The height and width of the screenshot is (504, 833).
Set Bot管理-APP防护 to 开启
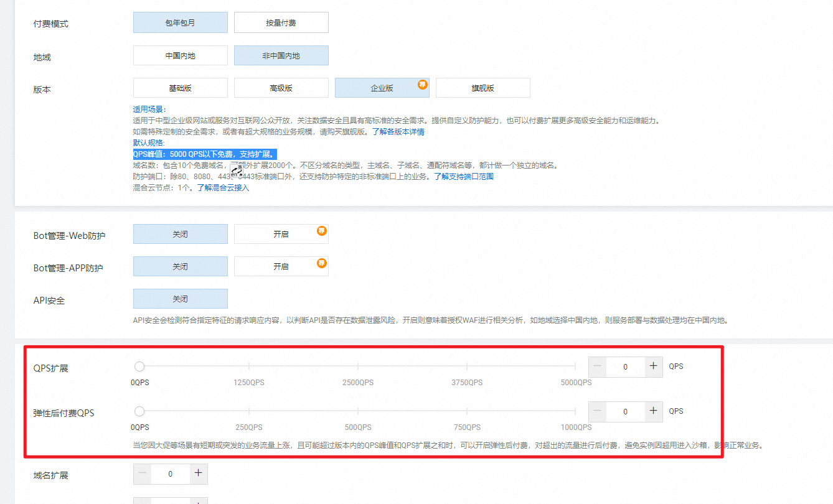281,266
